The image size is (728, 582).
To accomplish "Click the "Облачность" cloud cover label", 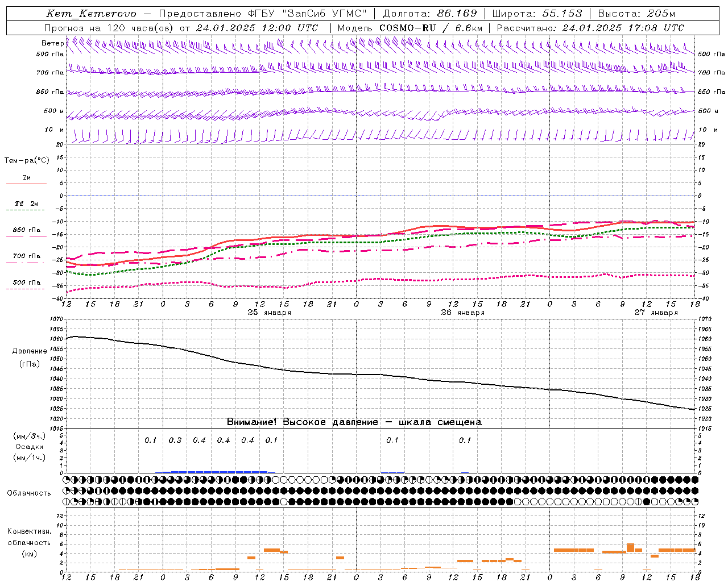I will pyautogui.click(x=29, y=493).
